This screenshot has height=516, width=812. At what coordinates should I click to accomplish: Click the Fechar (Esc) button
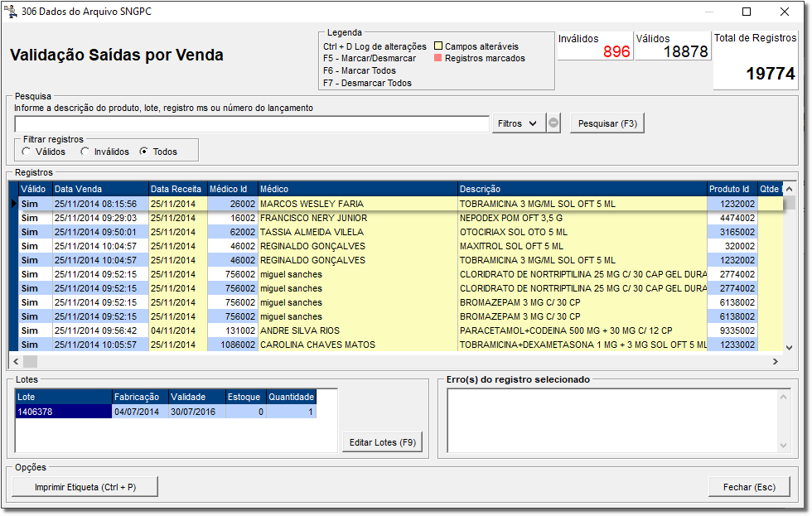[749, 486]
